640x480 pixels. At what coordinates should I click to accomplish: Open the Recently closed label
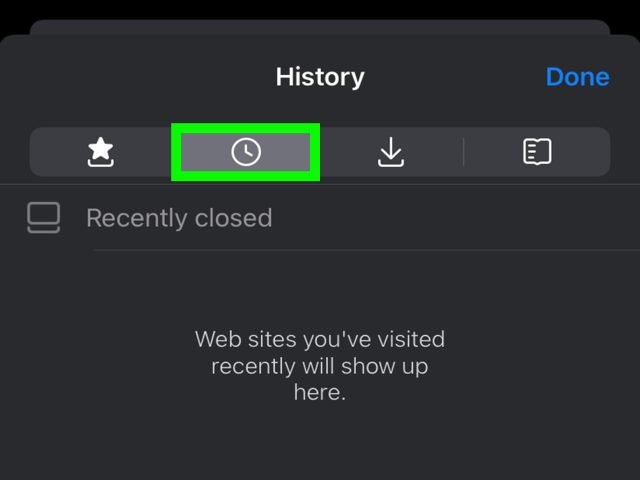tap(179, 218)
